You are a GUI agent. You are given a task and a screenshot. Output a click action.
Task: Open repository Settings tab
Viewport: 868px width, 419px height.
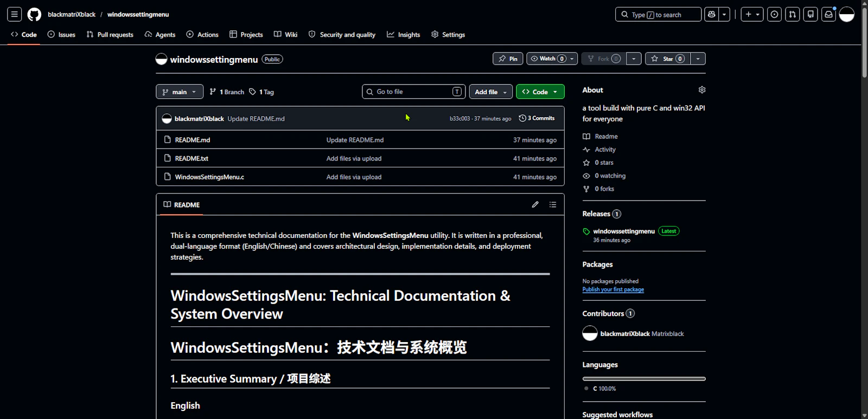(448, 35)
